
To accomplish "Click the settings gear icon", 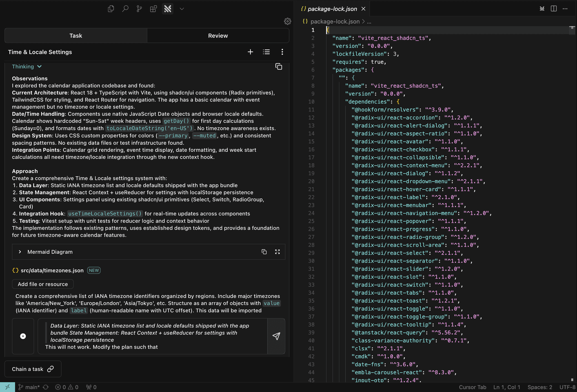I will point(287,21).
